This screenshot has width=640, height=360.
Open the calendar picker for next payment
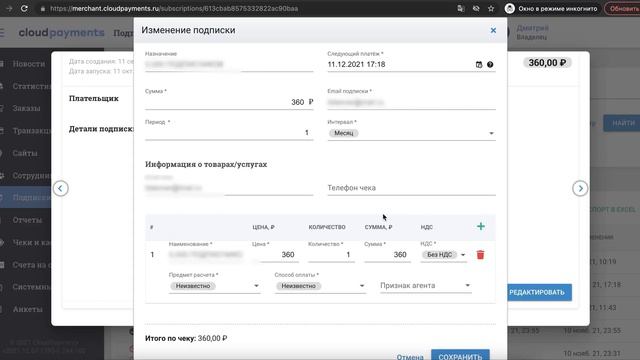coord(479,64)
